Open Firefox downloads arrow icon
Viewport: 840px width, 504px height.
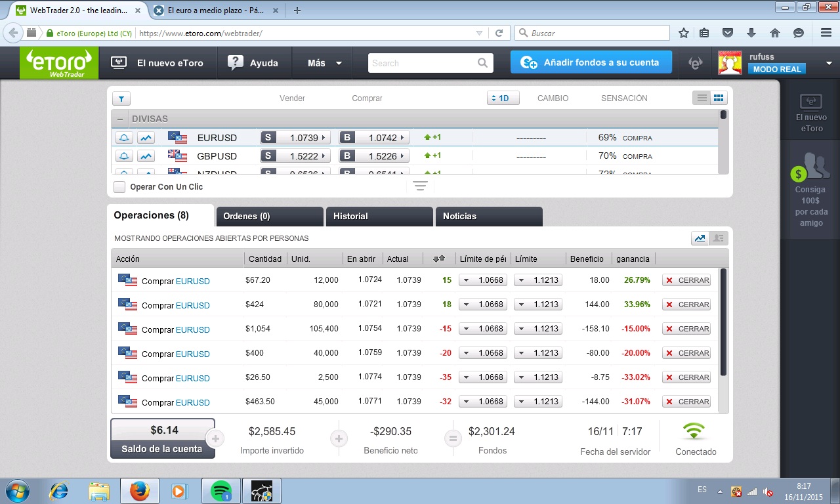[751, 33]
